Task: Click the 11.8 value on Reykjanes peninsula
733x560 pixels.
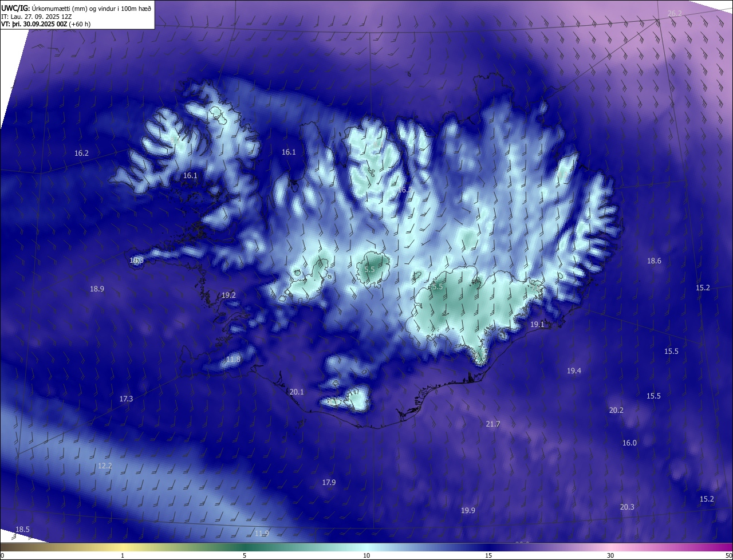Action: tap(233, 360)
